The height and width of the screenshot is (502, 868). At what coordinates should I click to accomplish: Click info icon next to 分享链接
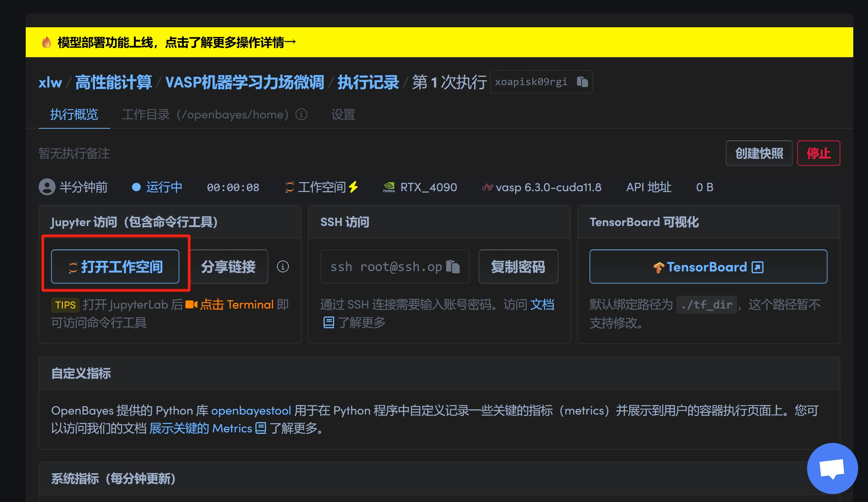[283, 267]
